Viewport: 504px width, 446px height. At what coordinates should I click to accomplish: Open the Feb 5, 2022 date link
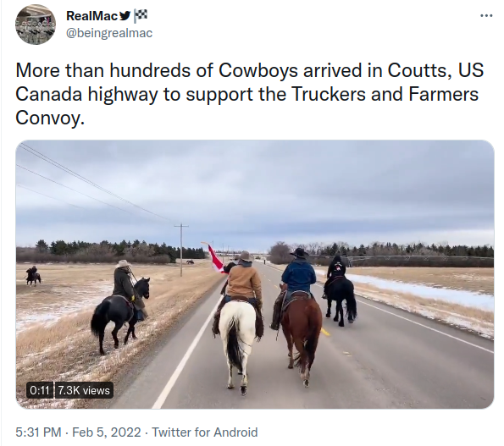tap(107, 432)
